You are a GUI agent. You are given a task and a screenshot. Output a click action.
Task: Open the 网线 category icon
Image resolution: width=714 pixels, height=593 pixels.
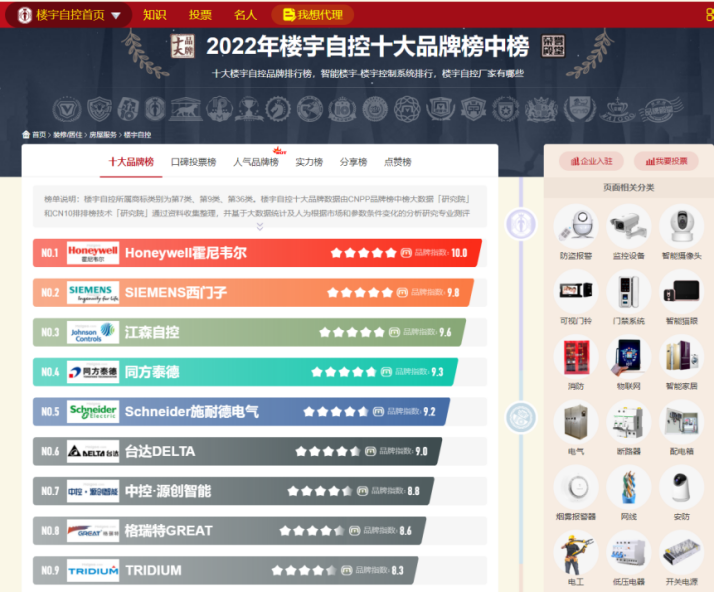pos(628,487)
